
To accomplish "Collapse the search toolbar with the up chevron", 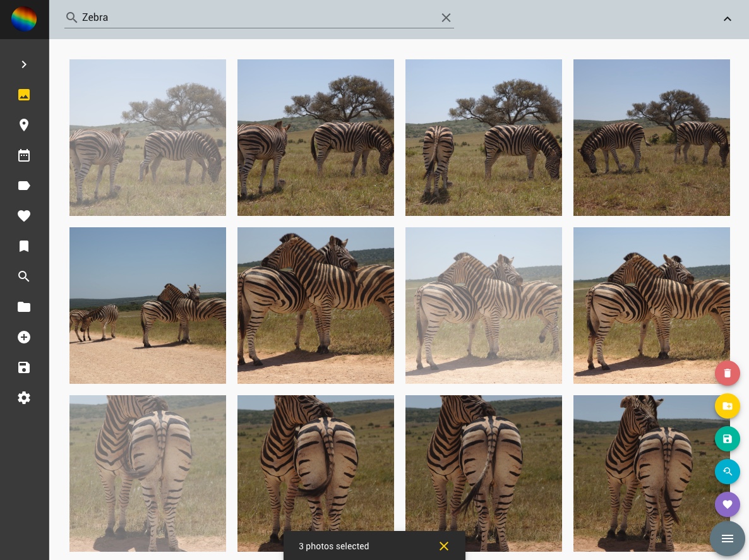I will pos(727,19).
